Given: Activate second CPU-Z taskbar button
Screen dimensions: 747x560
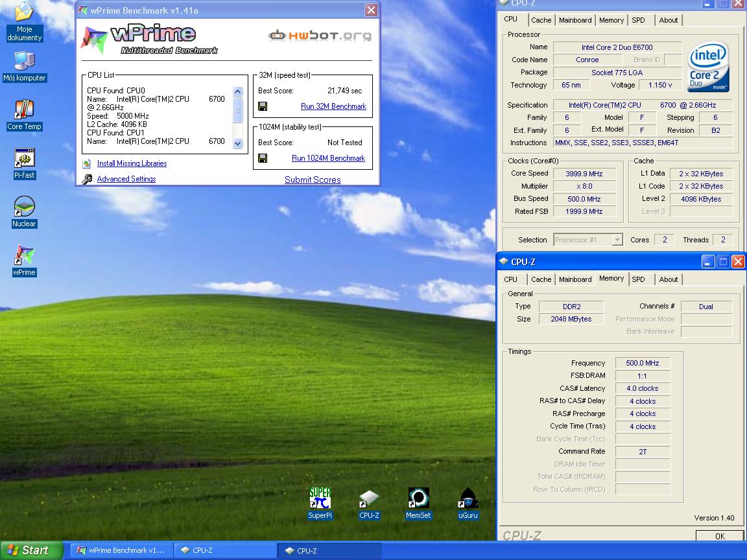Looking at the screenshot, I should pyautogui.click(x=329, y=550).
